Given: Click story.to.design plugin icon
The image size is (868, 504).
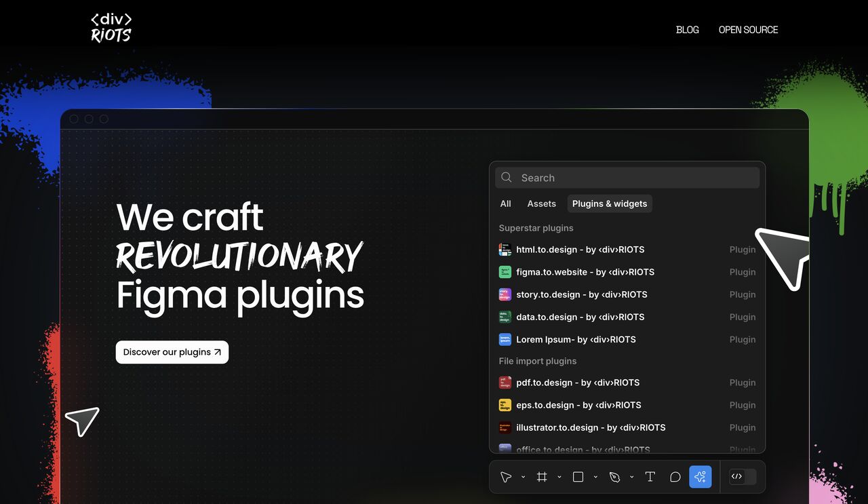Looking at the screenshot, I should point(505,294).
